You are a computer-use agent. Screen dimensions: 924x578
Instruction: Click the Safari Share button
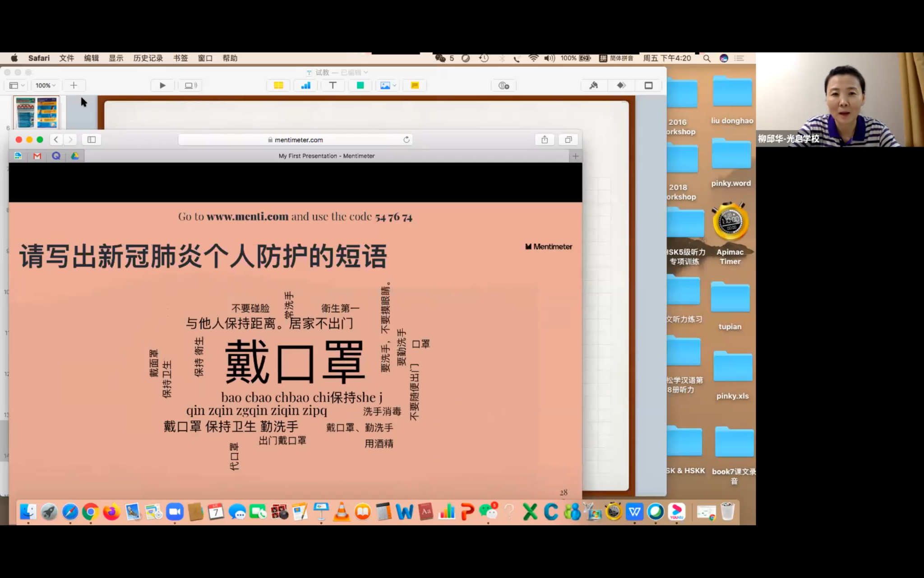tap(545, 140)
